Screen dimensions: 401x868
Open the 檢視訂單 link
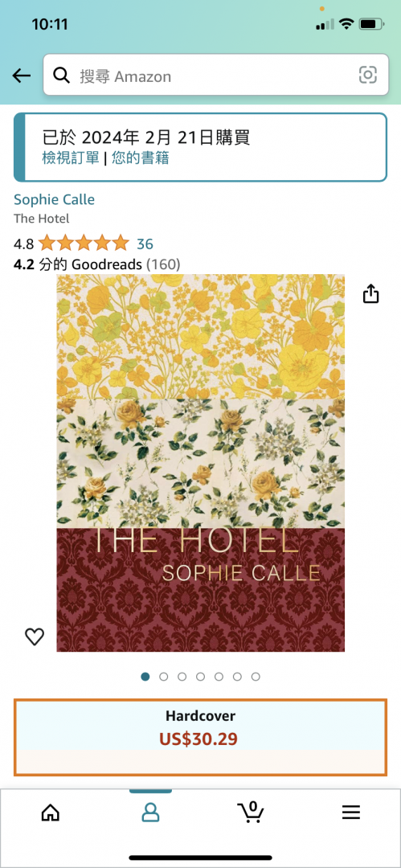coord(71,158)
